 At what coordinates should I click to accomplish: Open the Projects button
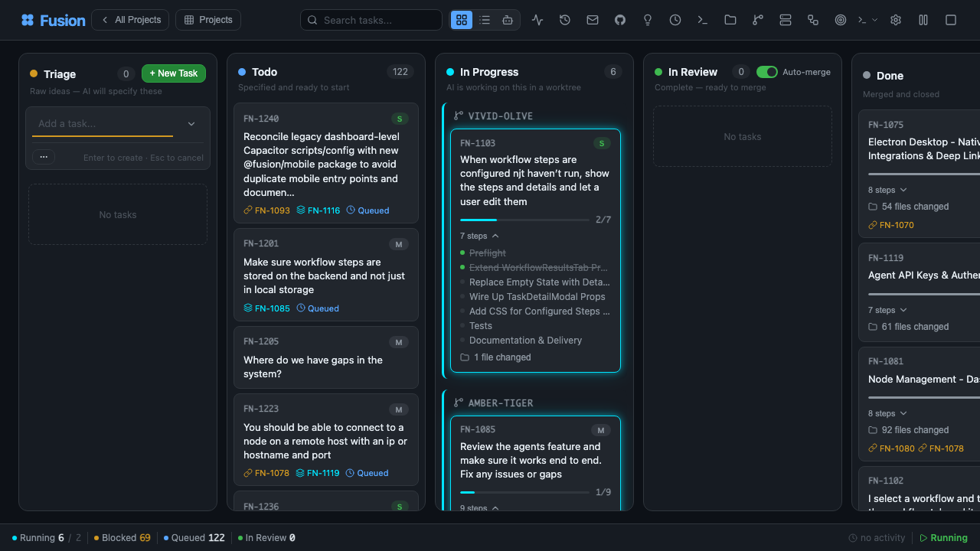pos(208,20)
